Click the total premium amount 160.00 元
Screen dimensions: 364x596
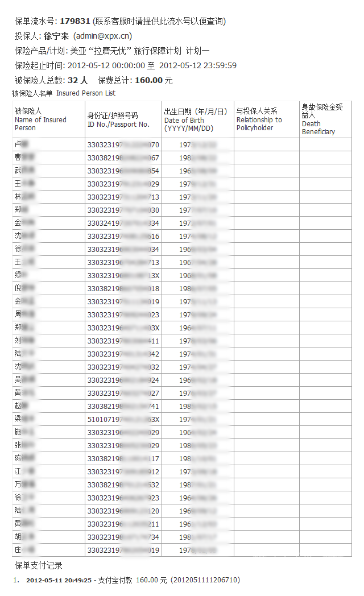(154, 80)
